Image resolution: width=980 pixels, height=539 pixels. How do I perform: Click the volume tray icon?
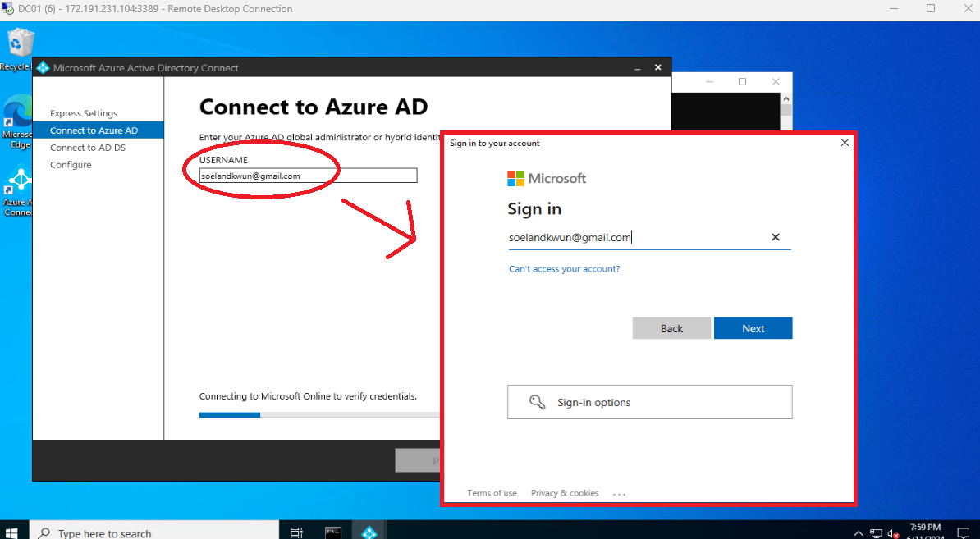[x=893, y=533]
